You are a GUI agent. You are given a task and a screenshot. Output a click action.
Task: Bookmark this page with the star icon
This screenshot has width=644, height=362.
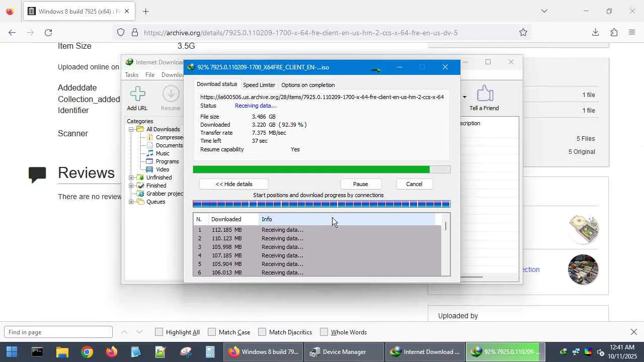523,33
